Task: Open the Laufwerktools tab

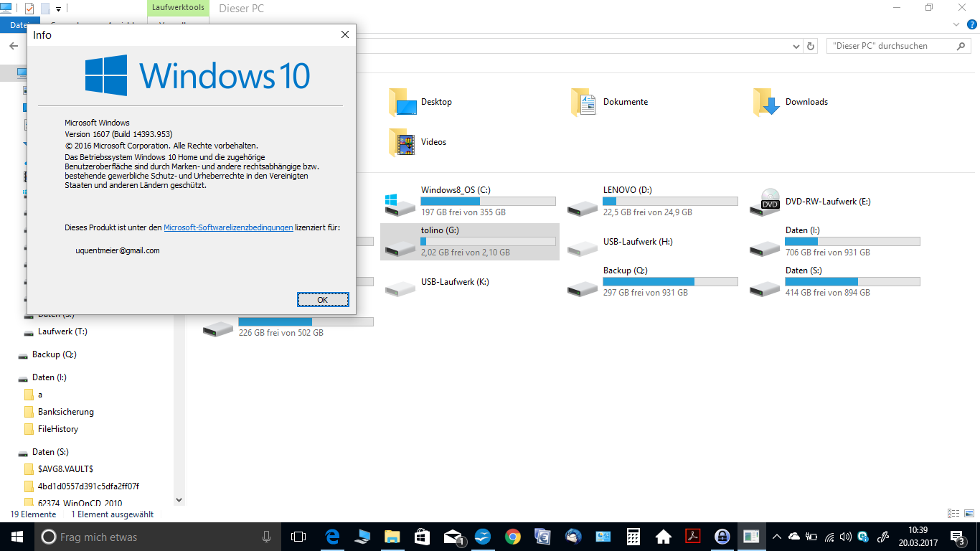Action: tap(179, 8)
